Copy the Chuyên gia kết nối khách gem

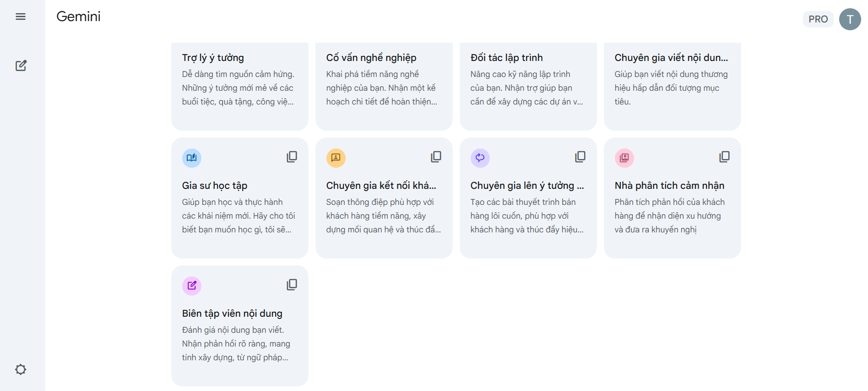436,157
